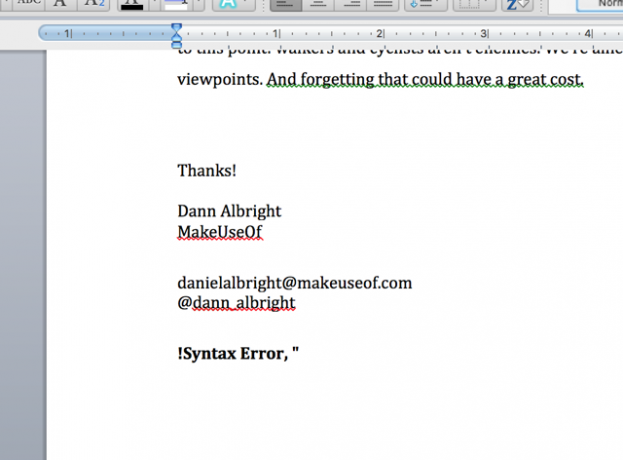Click on the name "Dann Albright"
Screen dimensions: 623x460
point(229,212)
